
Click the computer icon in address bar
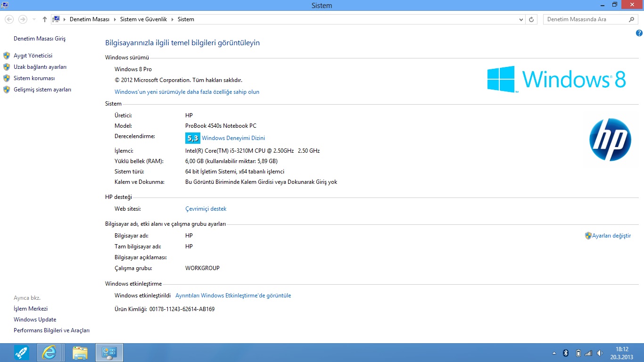click(x=56, y=19)
